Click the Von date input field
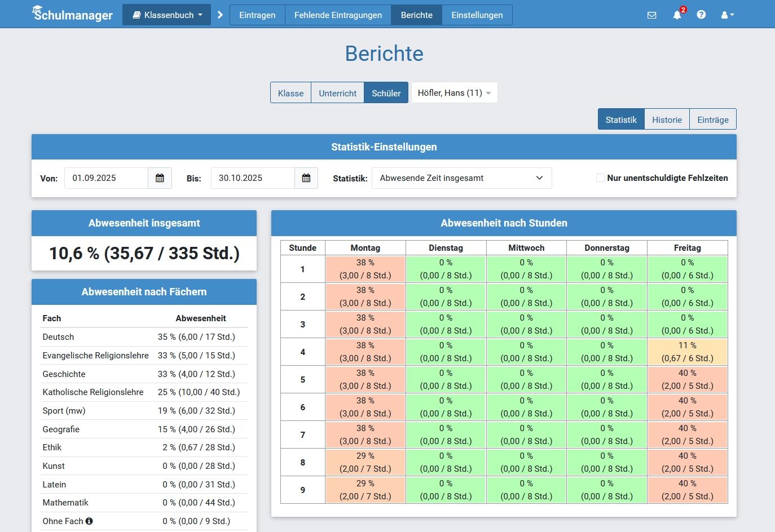 pyautogui.click(x=106, y=178)
